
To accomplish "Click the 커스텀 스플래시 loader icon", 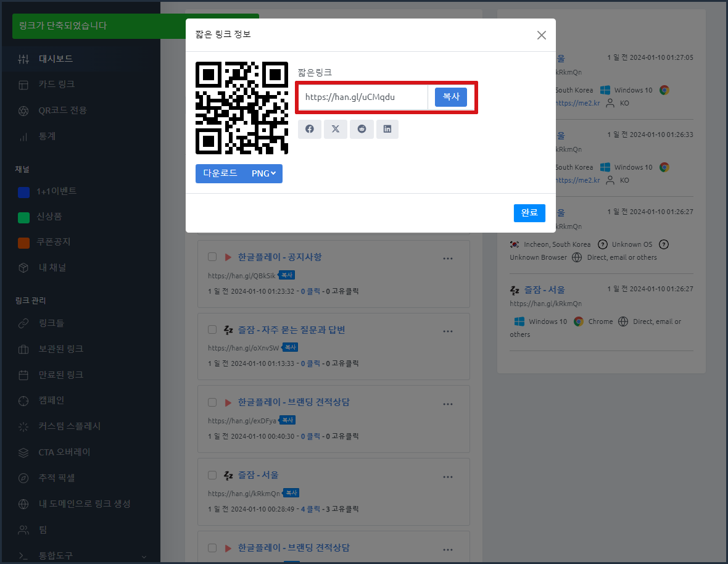I will coord(23,426).
